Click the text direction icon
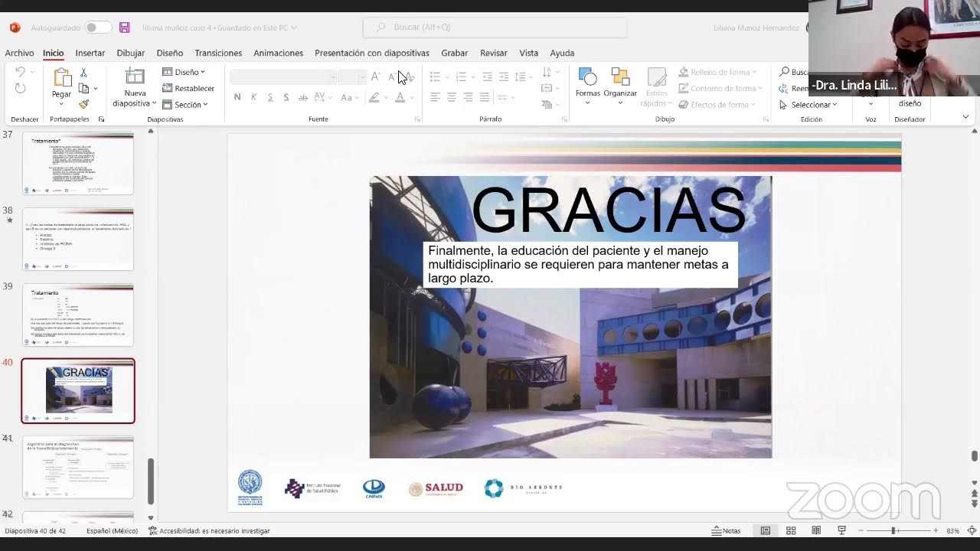The height and width of the screenshot is (551, 980). pos(547,72)
